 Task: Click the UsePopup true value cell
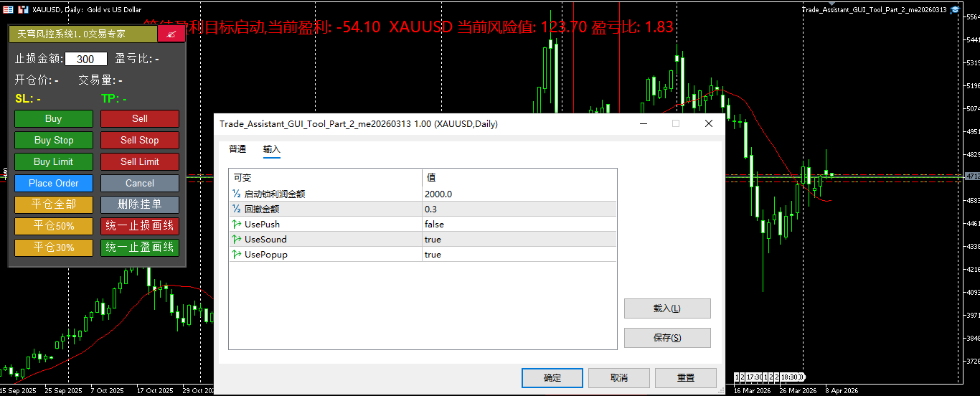519,254
